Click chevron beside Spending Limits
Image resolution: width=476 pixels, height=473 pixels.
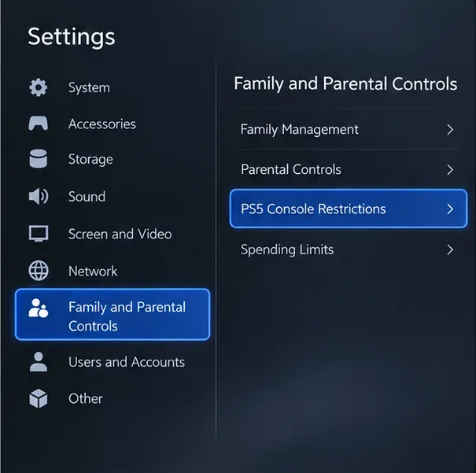tap(450, 249)
